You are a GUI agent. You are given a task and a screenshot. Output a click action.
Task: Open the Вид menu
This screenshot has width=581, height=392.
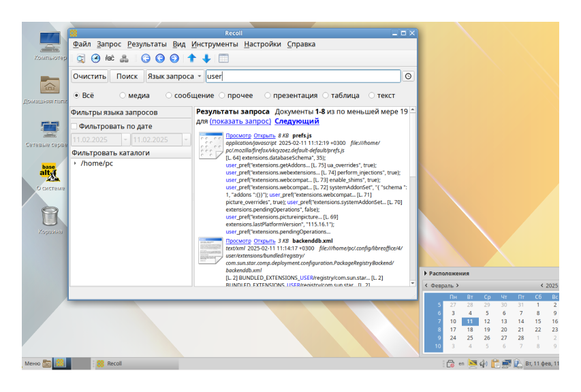tap(179, 44)
